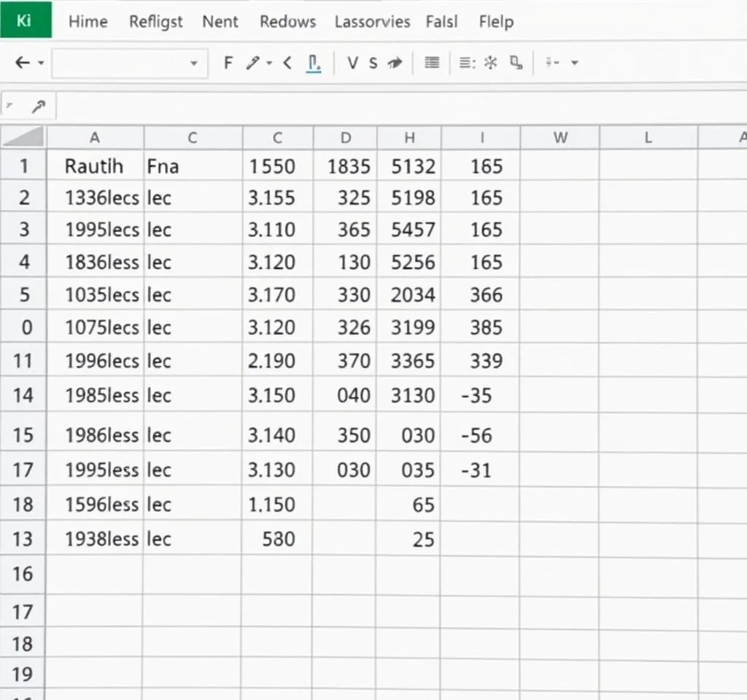Expand the last dropdown arrow in toolbar
Viewport: 747px width, 700px height.
(x=574, y=64)
